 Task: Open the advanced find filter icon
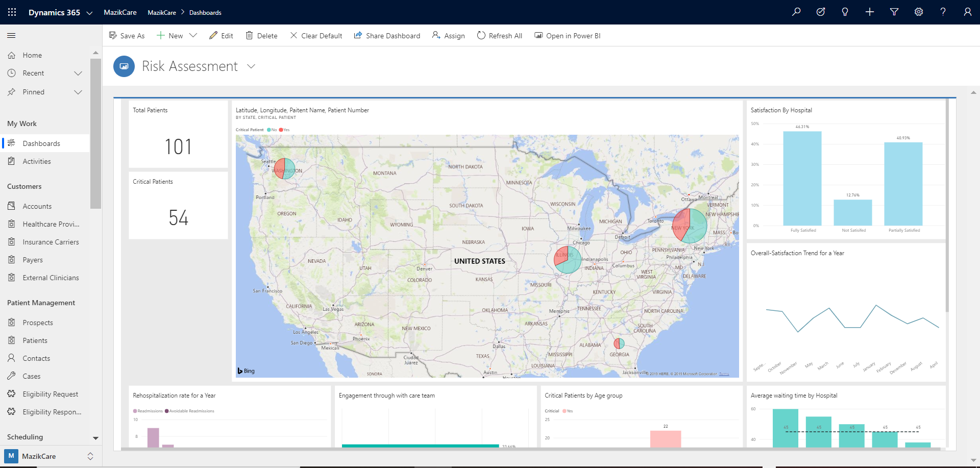(x=894, y=12)
